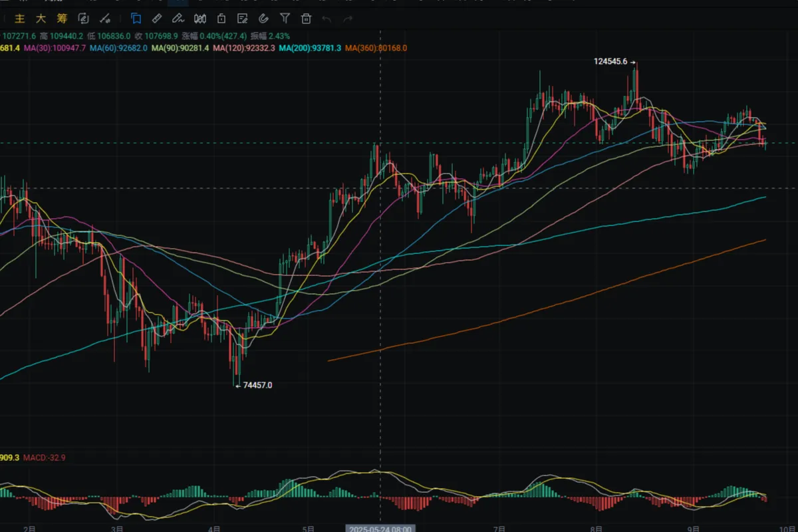
Task: Click the 7月 month label on time axis
Action: (x=500, y=529)
